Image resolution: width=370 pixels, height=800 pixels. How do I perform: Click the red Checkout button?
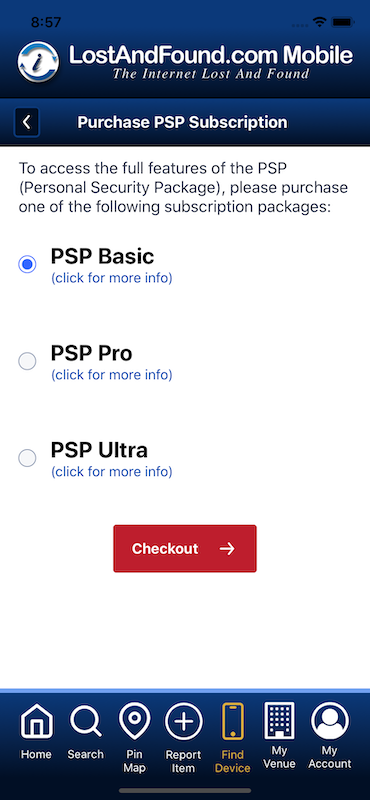(185, 548)
